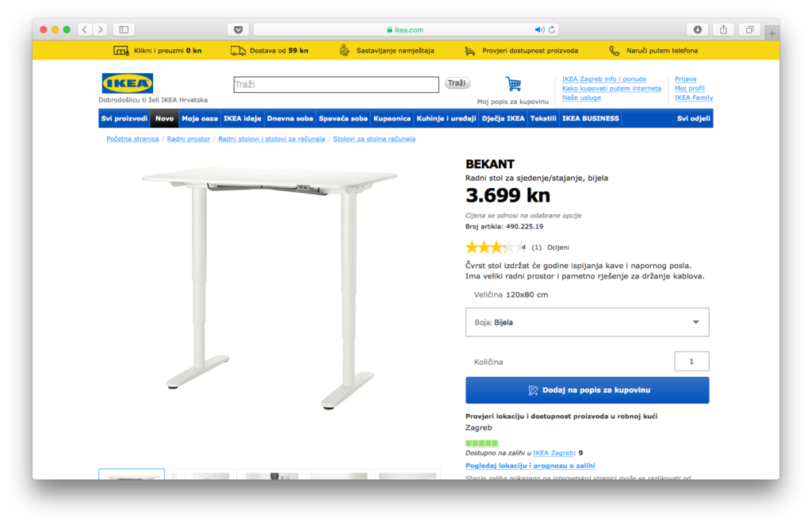Open the Svi odjeli menu
This screenshot has width=812, height=526.
point(694,118)
